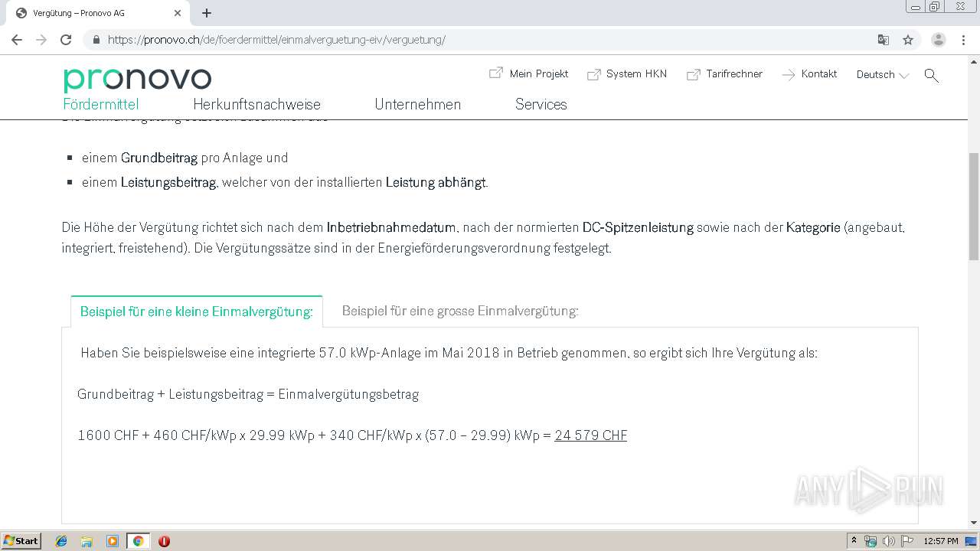
Task: Click the scrollbar down arrow
Action: 974,523
